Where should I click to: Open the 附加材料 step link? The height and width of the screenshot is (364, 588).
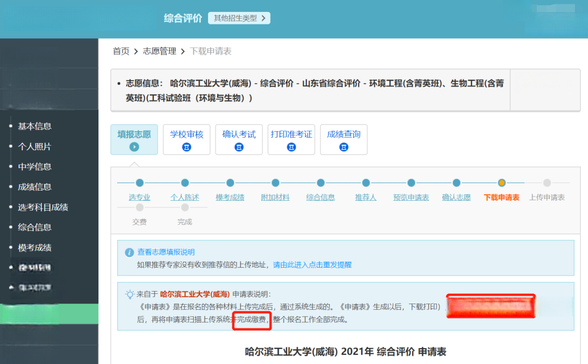point(275,198)
